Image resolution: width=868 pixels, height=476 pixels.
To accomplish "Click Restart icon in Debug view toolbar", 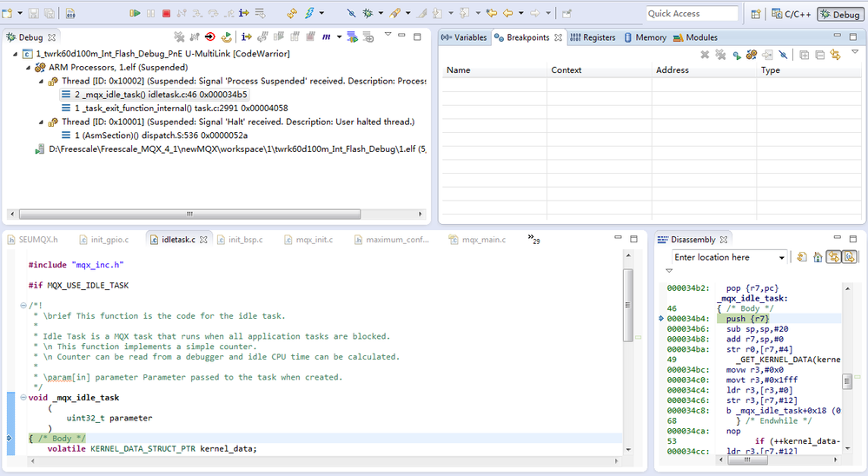I will (226, 37).
